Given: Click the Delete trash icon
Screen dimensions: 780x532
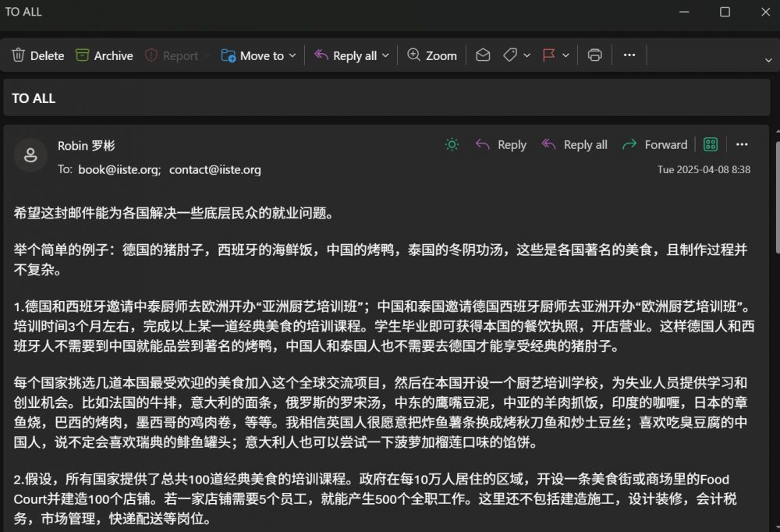Looking at the screenshot, I should point(19,55).
